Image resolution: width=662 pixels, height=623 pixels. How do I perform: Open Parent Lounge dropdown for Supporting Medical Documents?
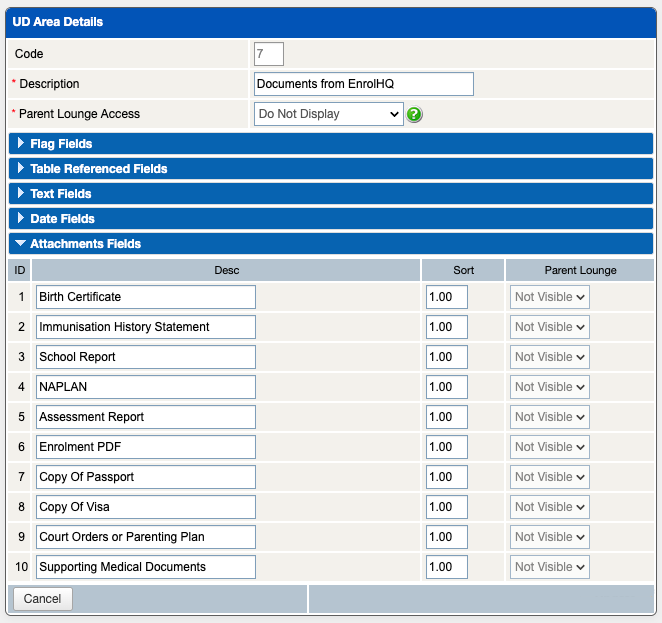point(549,567)
